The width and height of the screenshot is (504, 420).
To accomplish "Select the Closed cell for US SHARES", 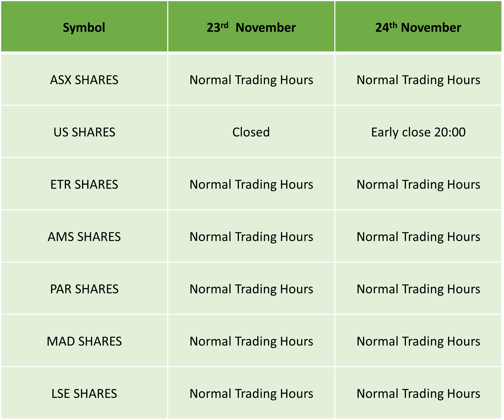I will click(x=251, y=132).
